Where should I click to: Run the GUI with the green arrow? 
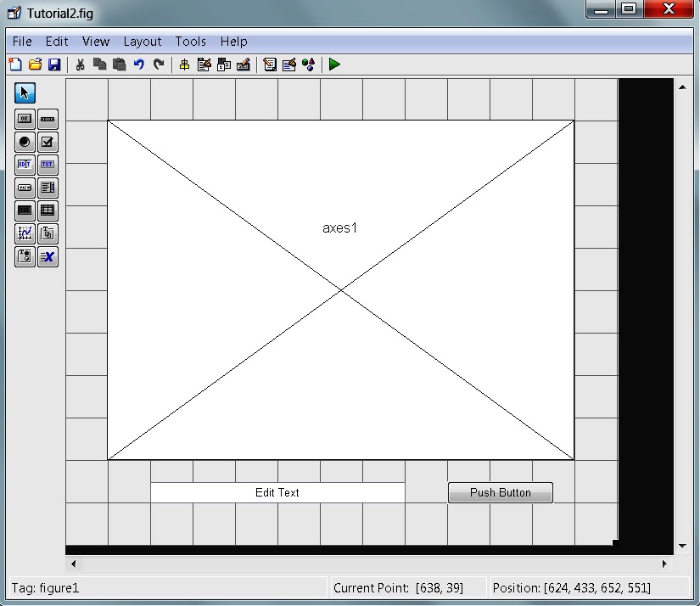(x=333, y=64)
